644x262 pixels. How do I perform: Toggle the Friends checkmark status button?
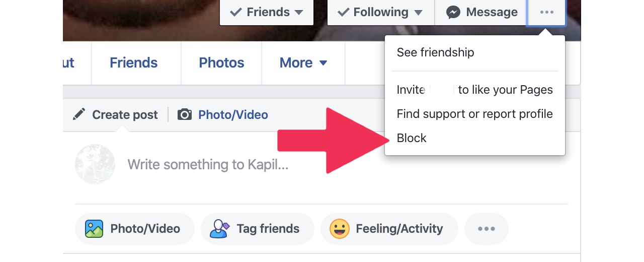click(267, 12)
